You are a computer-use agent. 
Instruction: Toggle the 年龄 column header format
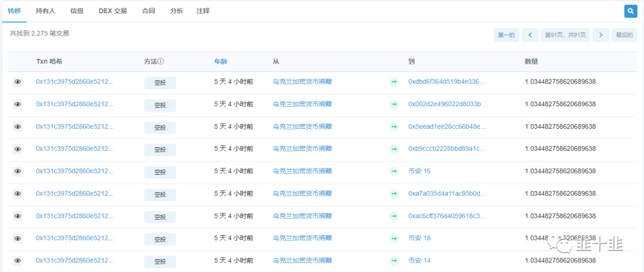[220, 61]
